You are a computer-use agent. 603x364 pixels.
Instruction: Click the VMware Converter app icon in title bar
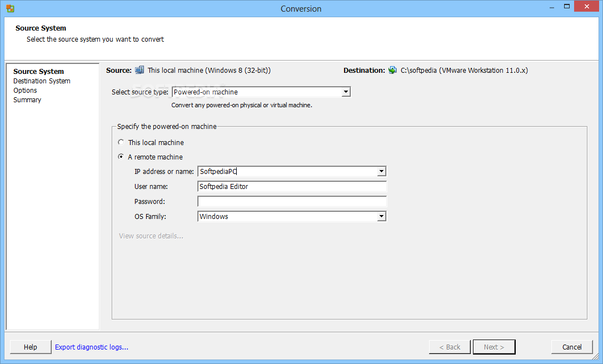[x=10, y=8]
